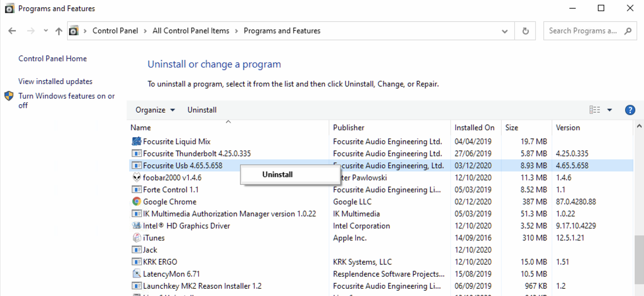Go up one level with Up arrow
Image resolution: width=644 pixels, height=296 pixels.
pos(59,31)
